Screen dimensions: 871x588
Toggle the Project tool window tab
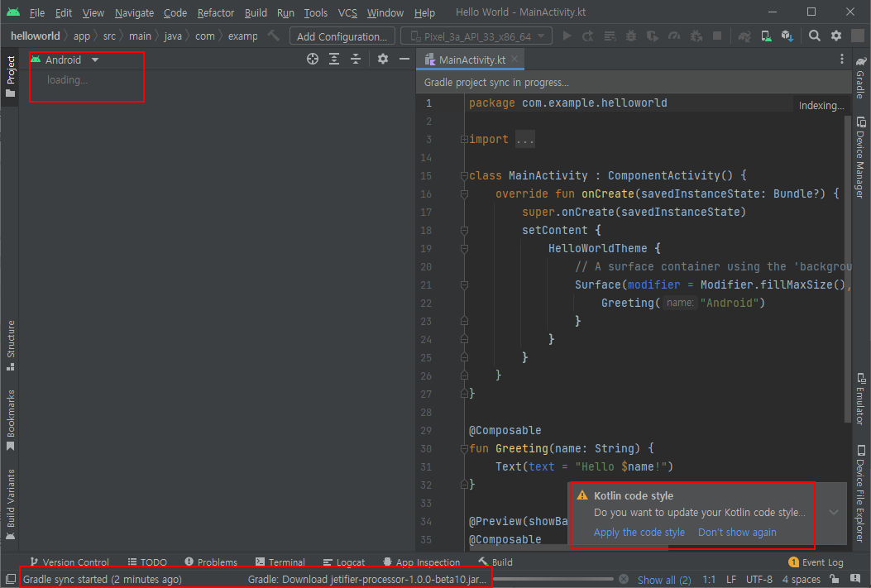(x=10, y=77)
